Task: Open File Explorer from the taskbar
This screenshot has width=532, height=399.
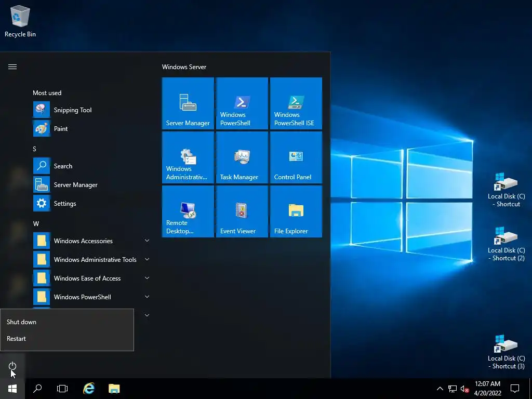Action: [114, 389]
